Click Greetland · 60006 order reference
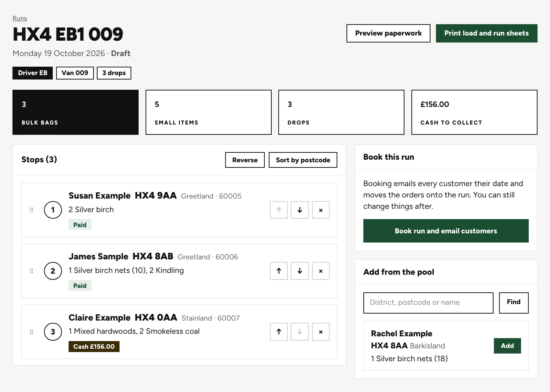 click(x=208, y=257)
